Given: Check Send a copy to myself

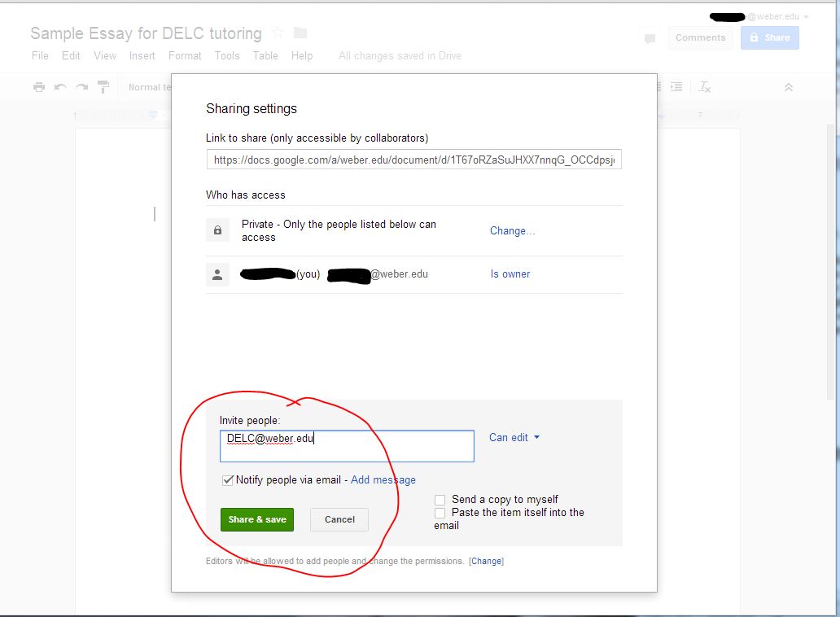Looking at the screenshot, I should (440, 500).
